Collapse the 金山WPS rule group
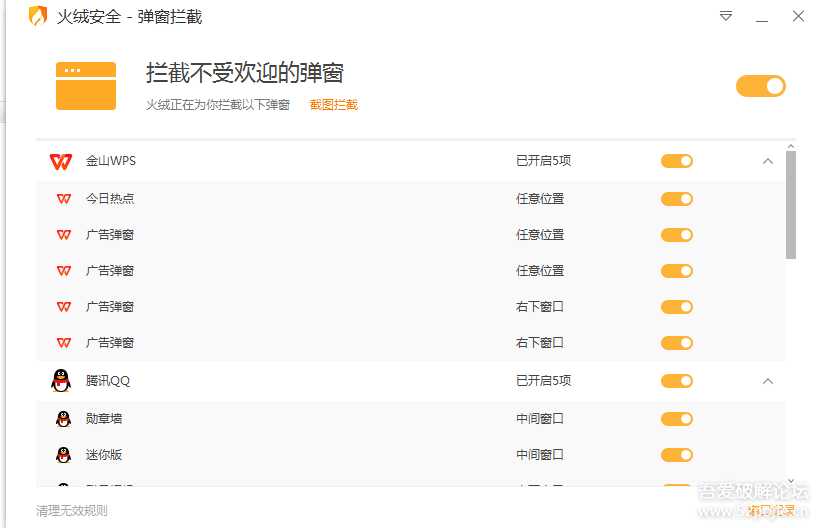818x528 pixels. tap(768, 161)
